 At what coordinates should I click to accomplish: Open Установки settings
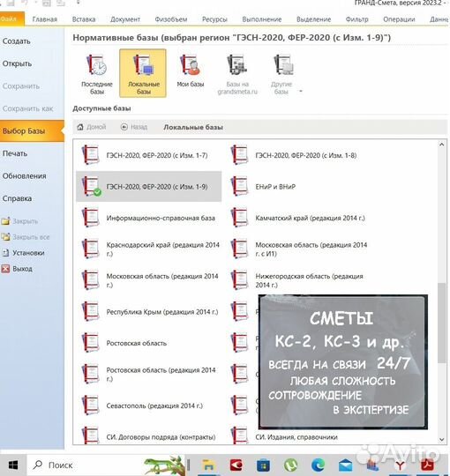coord(23,253)
